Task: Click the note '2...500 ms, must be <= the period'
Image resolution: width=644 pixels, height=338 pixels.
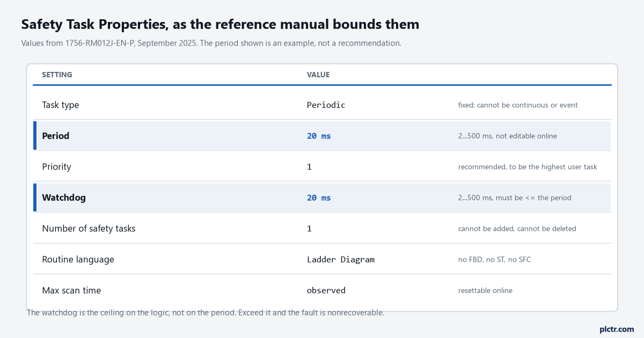Action: [x=515, y=198]
